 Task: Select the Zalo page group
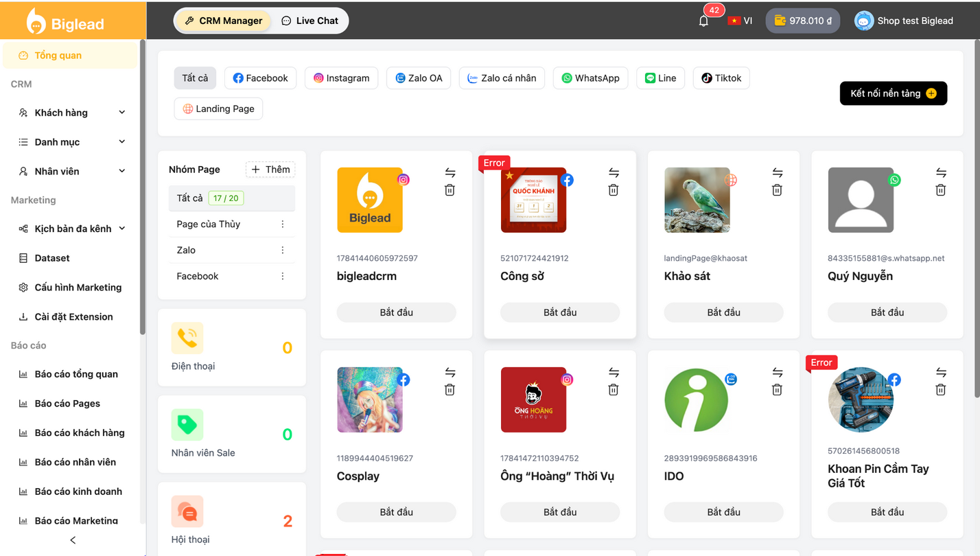pos(186,251)
